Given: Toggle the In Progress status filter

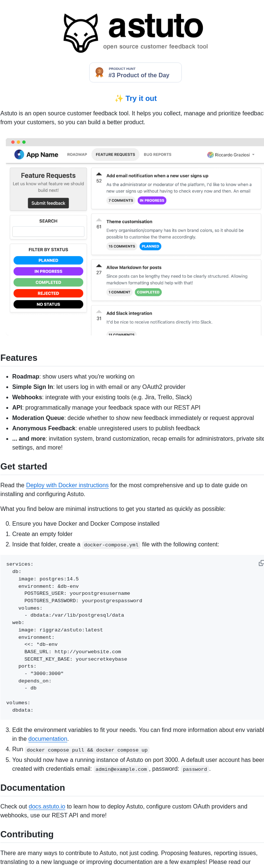Looking at the screenshot, I should [x=48, y=271].
